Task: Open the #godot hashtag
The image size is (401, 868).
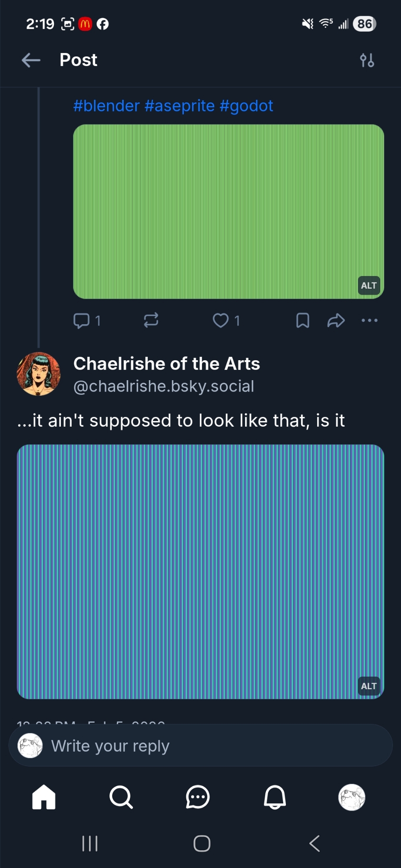Action: point(246,106)
